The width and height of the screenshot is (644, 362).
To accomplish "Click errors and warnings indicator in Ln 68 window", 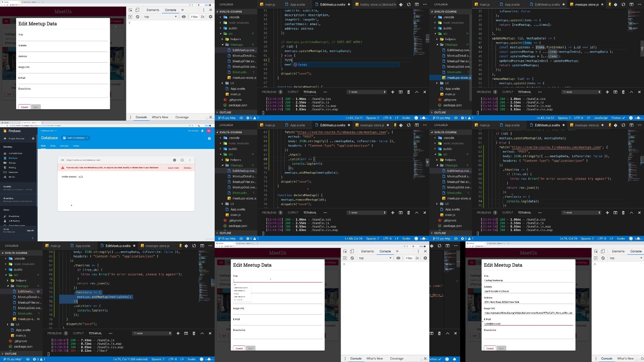I will tap(253, 238).
